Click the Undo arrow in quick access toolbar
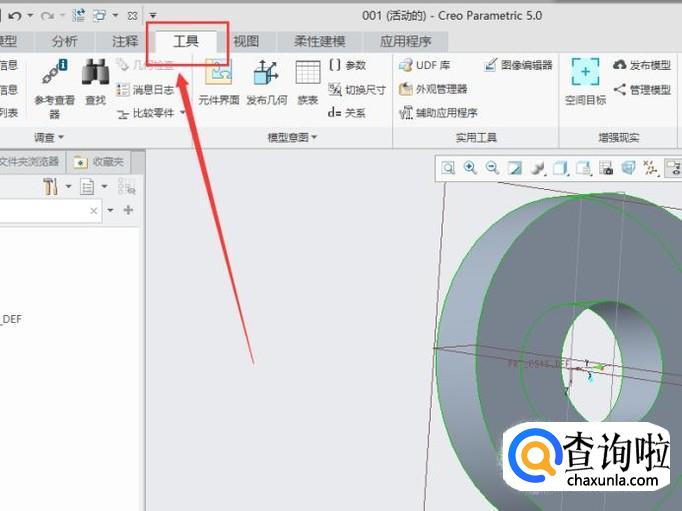 click(x=14, y=16)
